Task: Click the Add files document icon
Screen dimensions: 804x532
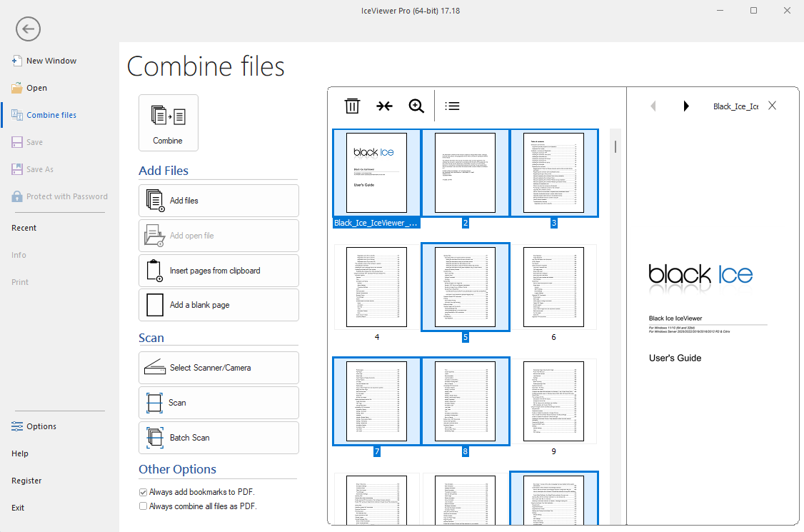Action: click(155, 201)
